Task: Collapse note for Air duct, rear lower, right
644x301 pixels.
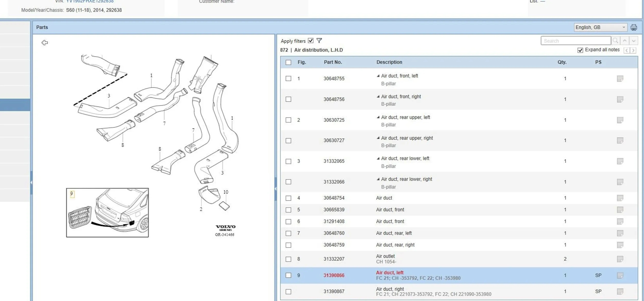Action: pos(378,179)
